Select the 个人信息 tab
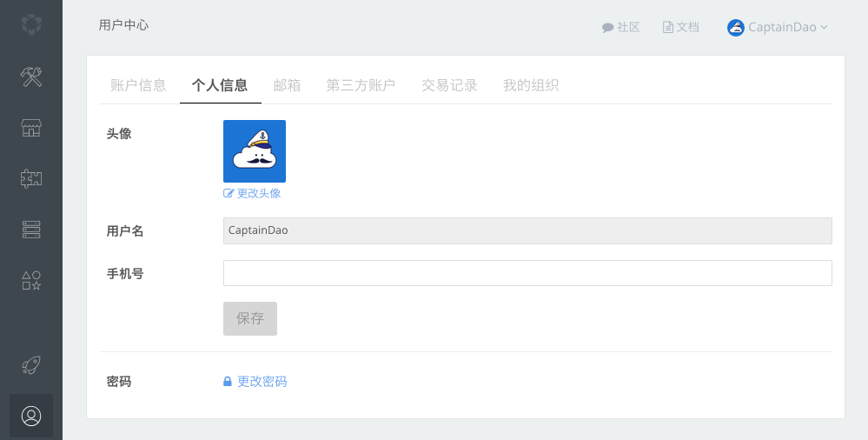This screenshot has width=868, height=440. (x=220, y=85)
